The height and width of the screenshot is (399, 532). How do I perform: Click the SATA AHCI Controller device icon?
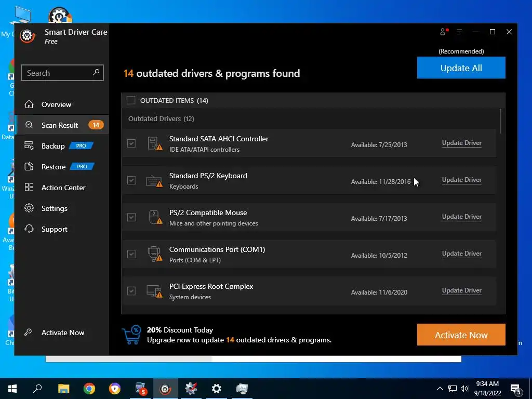coord(155,143)
